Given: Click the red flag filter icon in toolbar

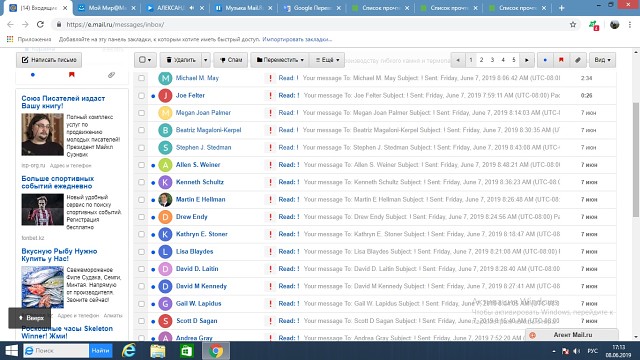Looking at the screenshot, I should tap(561, 60).
